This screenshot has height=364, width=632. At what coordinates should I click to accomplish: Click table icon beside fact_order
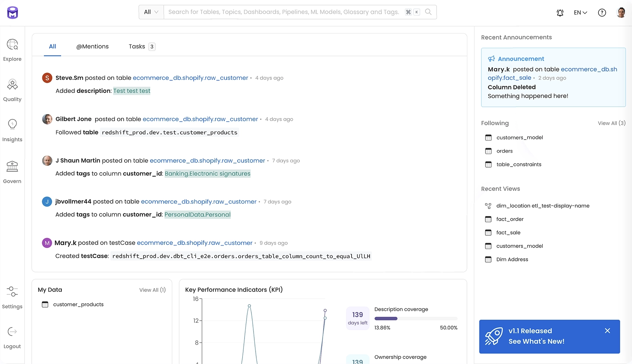(x=488, y=219)
